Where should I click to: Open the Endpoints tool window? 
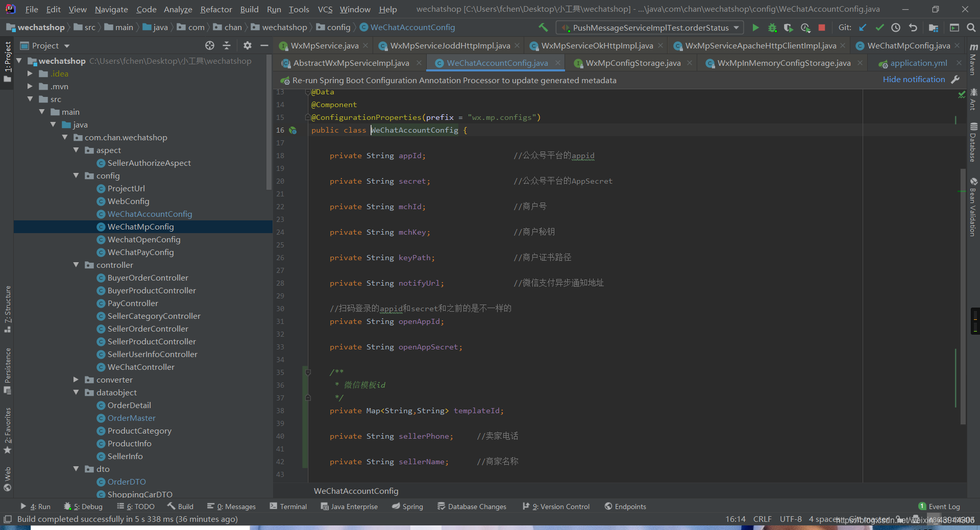(x=625, y=507)
